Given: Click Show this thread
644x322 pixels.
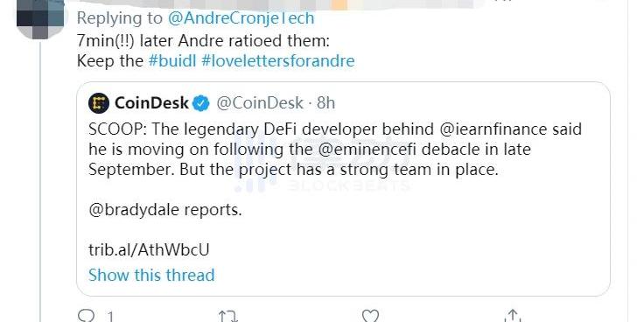Looking at the screenshot, I should click(x=151, y=275).
